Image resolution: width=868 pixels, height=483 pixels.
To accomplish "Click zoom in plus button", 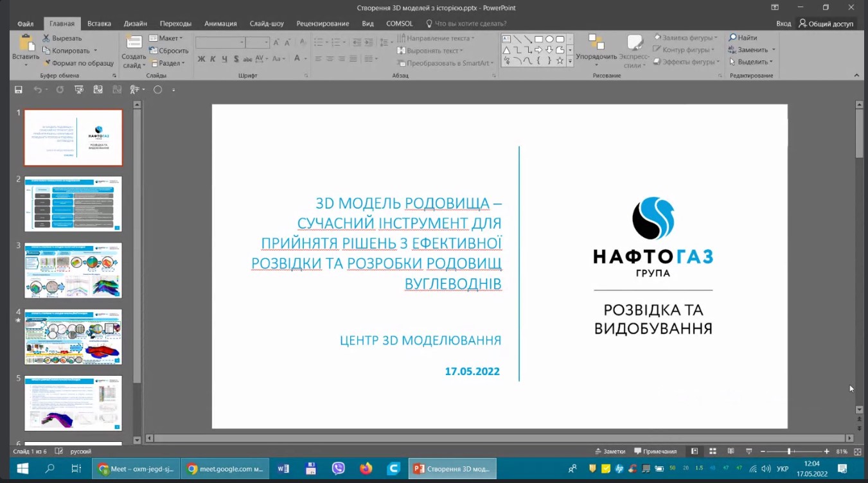I will click(828, 452).
